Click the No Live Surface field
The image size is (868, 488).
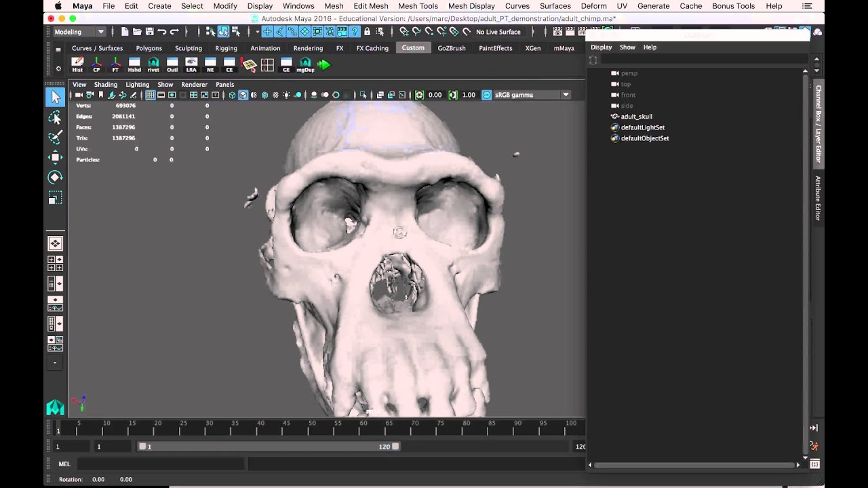[x=498, y=32]
